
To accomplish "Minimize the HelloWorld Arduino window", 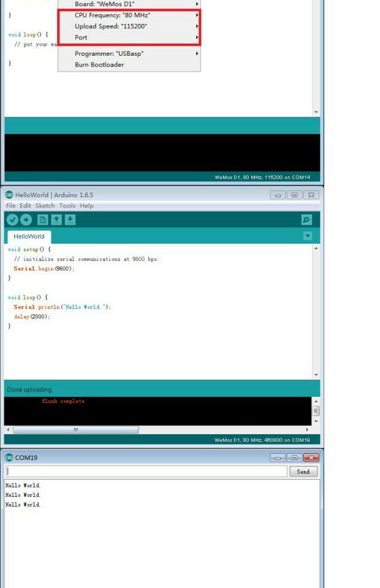I will click(x=278, y=195).
